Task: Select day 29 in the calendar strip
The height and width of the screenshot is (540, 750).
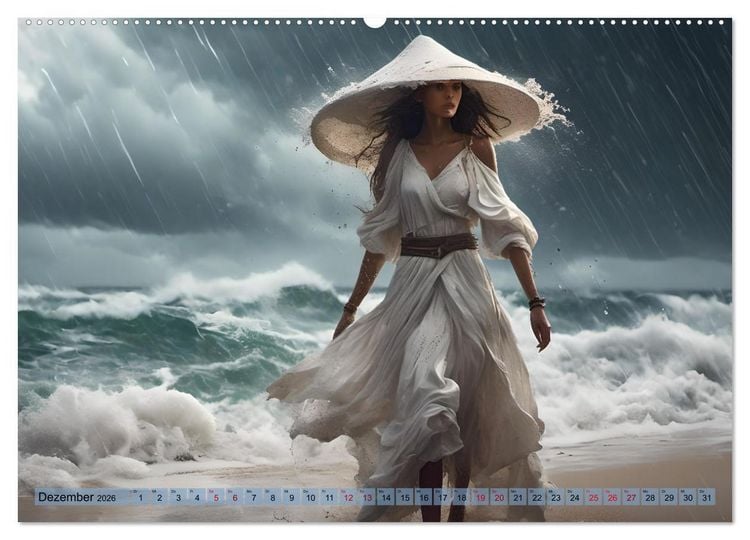Action: pyautogui.click(x=669, y=496)
